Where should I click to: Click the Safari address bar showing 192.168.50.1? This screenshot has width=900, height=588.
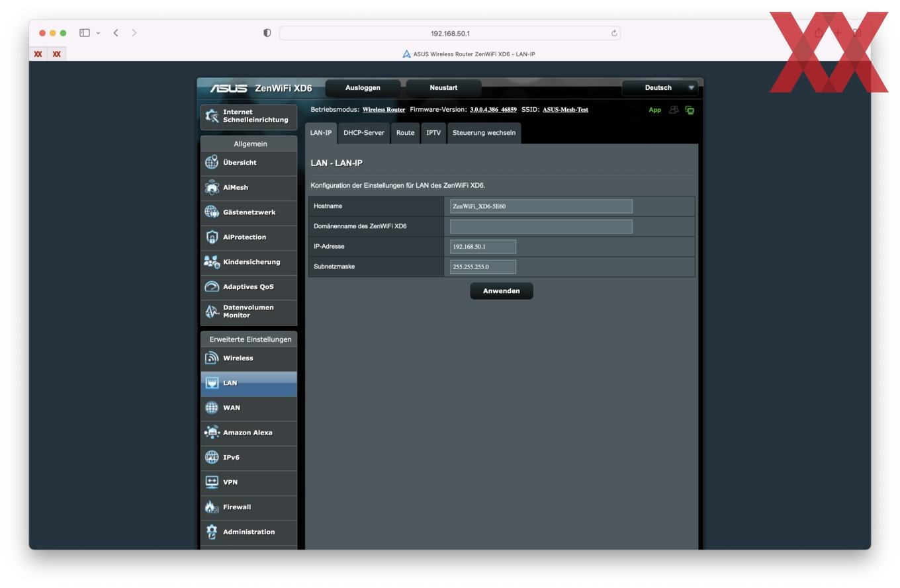point(450,33)
